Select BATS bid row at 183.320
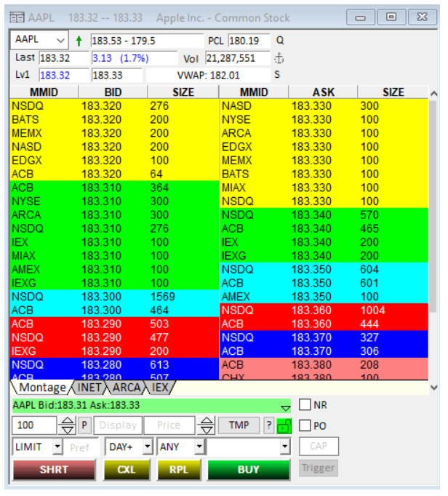 pyautogui.click(x=114, y=119)
